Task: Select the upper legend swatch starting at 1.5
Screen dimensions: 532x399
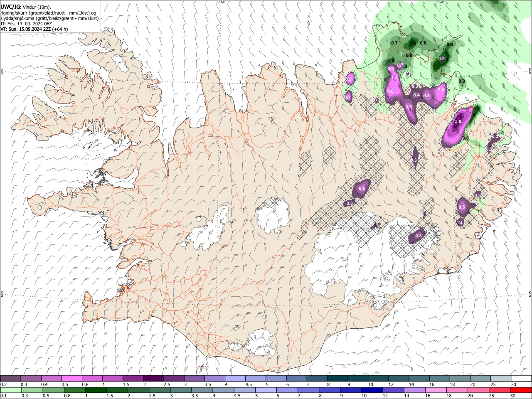Action: coord(133,379)
